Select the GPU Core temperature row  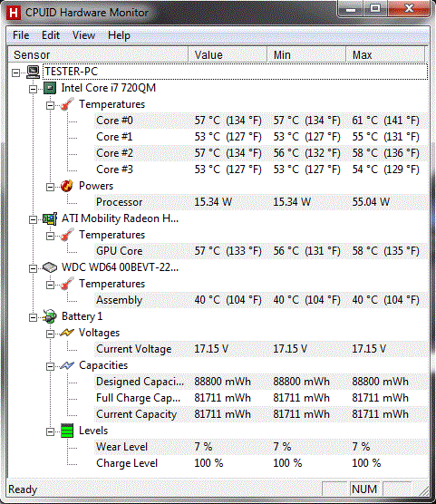click(x=261, y=251)
